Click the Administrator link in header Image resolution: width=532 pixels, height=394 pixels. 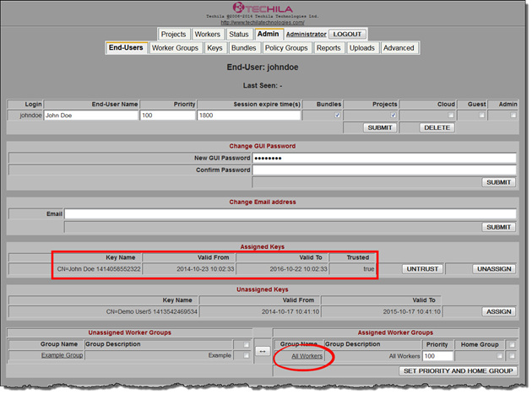[306, 35]
